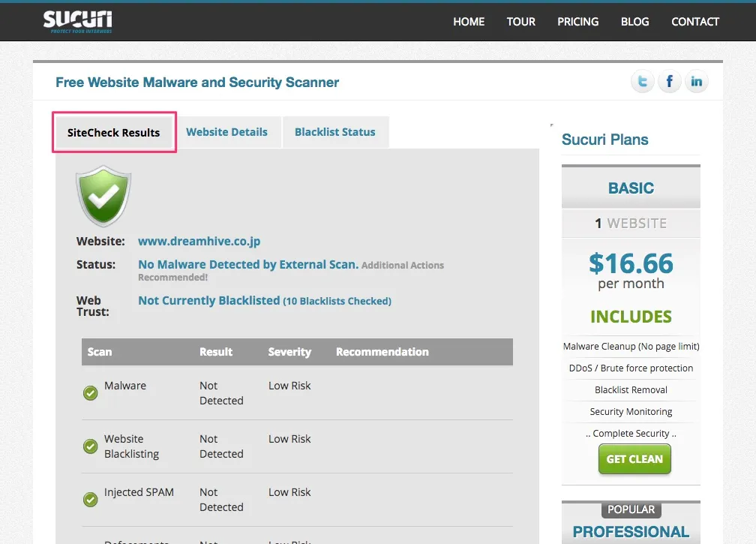
Task: Click the Facebook social icon
Action: coord(669,82)
